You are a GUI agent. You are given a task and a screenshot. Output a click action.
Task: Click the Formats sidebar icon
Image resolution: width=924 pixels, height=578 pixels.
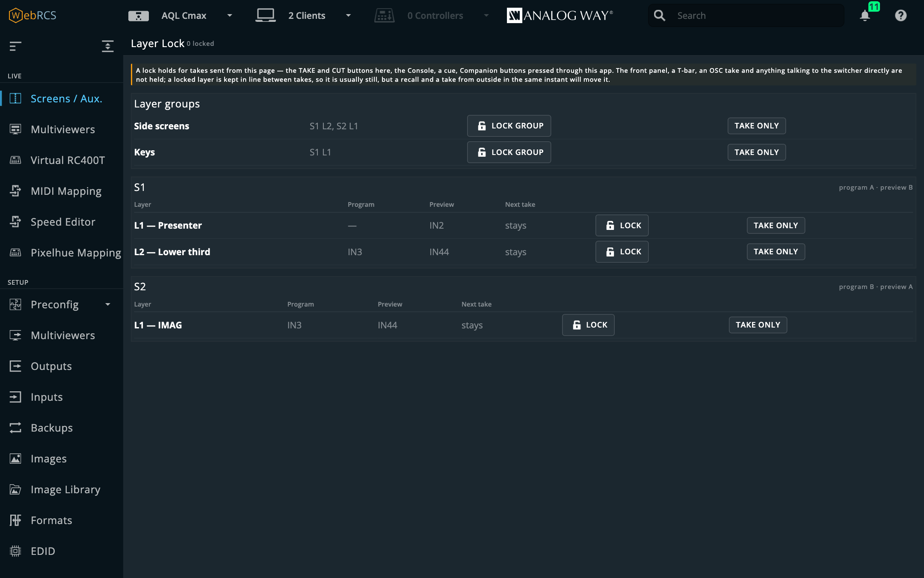pos(15,520)
